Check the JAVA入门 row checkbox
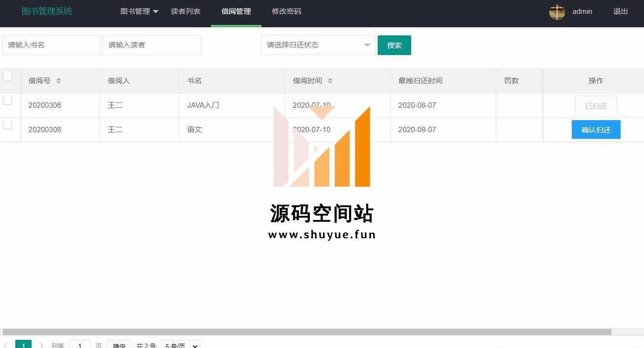The image size is (644, 348). pyautogui.click(x=8, y=100)
